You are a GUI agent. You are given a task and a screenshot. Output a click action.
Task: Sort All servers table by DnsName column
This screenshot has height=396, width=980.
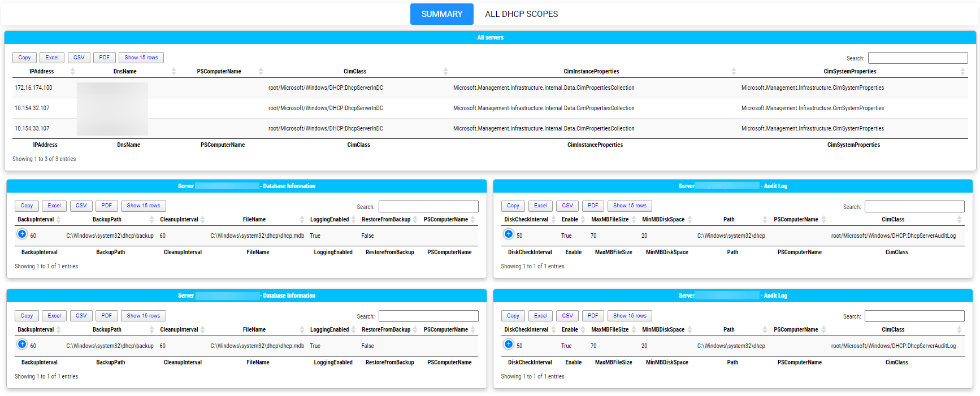125,72
